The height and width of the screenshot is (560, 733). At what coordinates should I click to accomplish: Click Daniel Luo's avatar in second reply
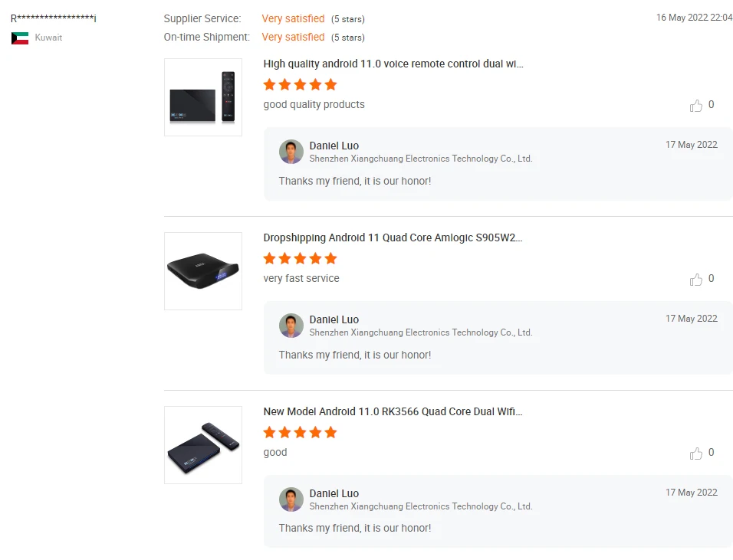tap(291, 326)
